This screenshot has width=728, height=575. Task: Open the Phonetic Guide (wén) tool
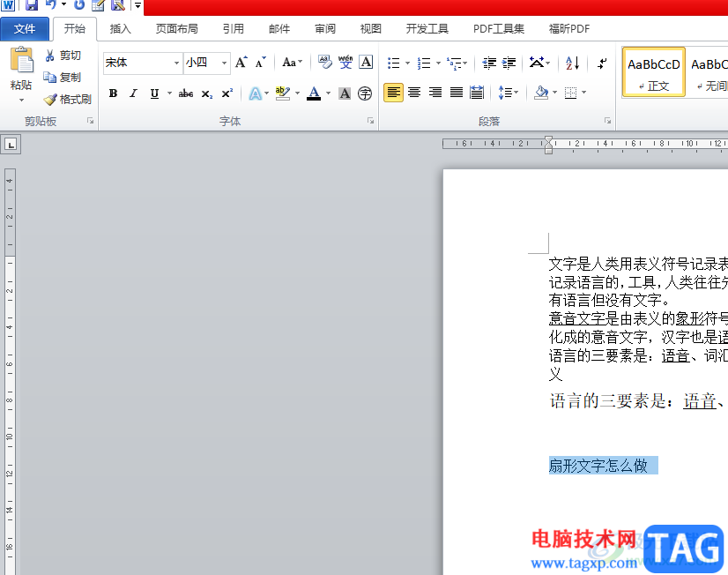click(345, 63)
